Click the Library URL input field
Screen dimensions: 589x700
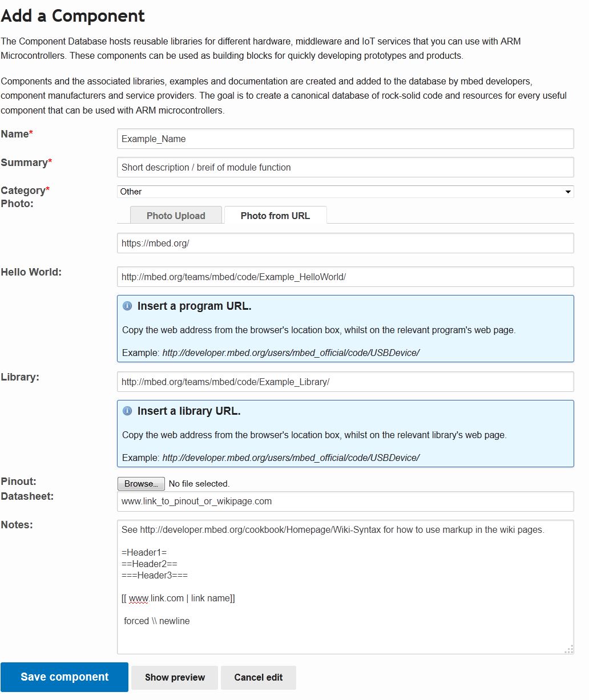coord(345,382)
